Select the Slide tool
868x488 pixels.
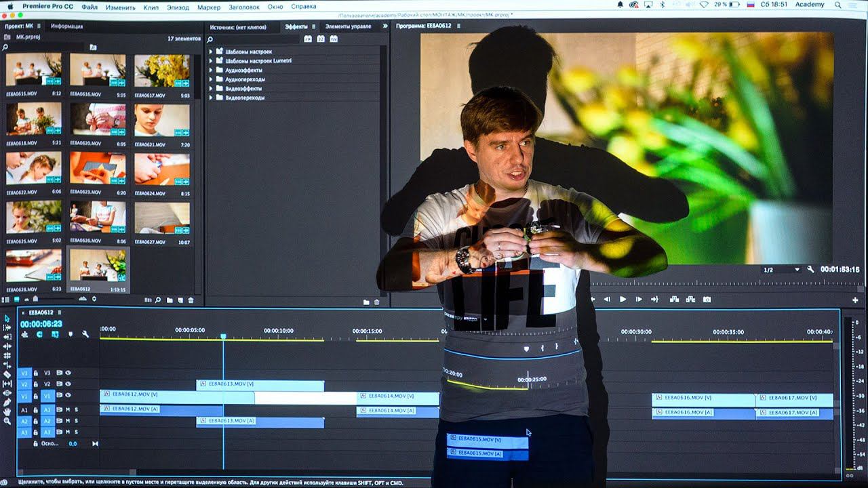(x=7, y=393)
